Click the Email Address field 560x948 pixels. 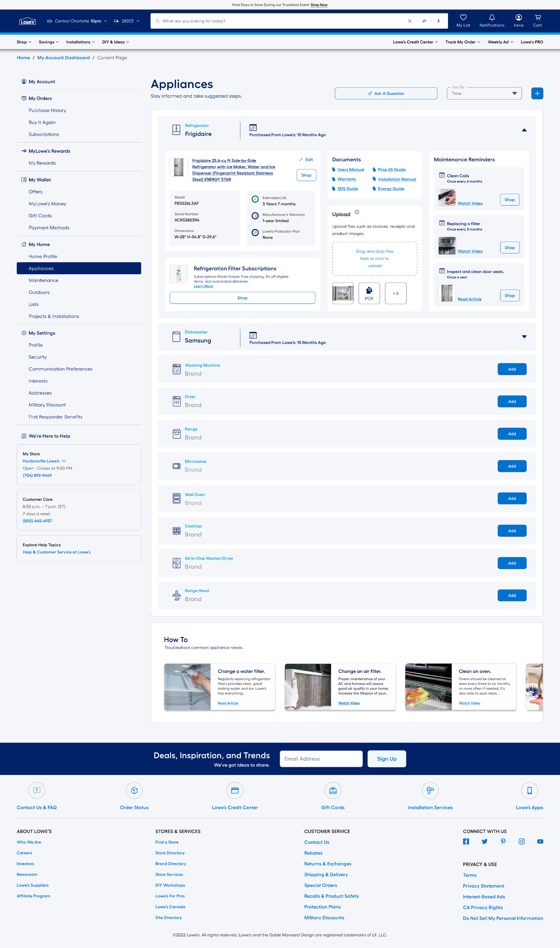(321, 759)
